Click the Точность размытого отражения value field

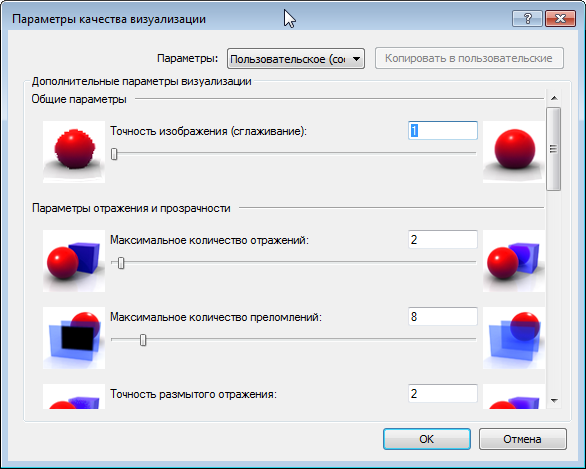point(442,394)
